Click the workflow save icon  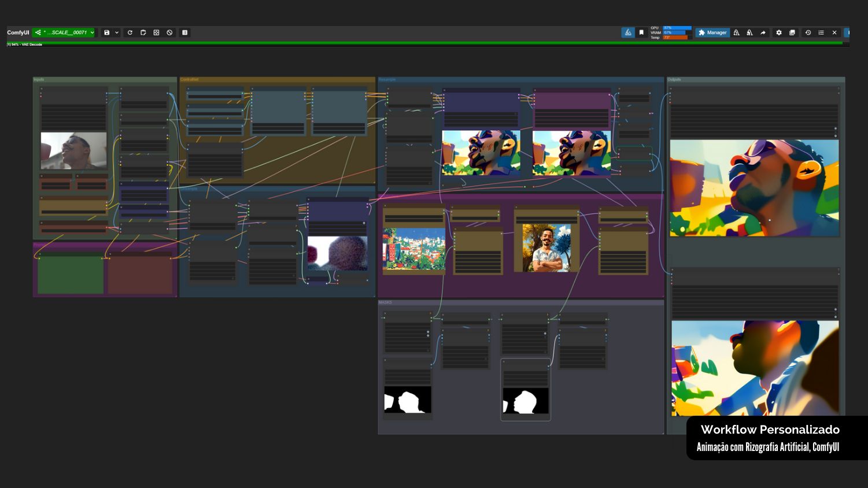tap(107, 32)
